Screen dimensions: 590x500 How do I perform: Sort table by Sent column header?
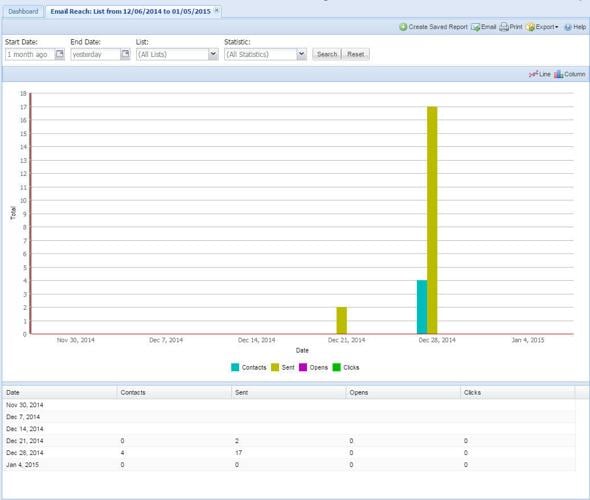[289, 392]
